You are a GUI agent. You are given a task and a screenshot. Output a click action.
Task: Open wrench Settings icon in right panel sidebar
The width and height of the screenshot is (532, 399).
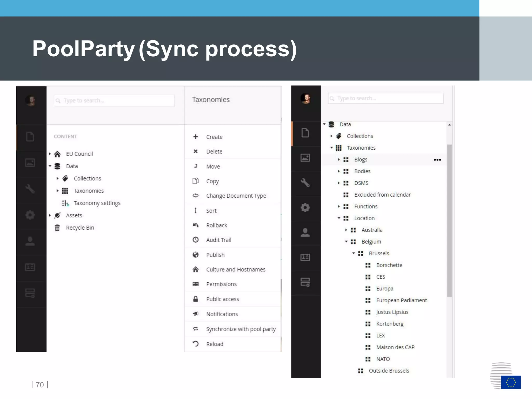305,183
